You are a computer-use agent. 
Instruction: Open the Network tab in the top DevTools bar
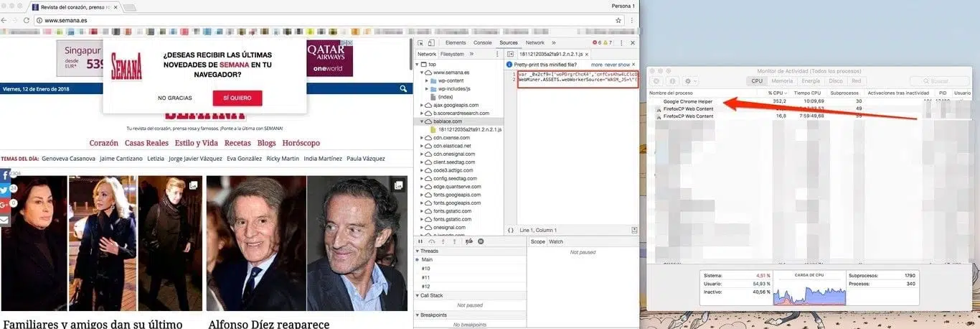[534, 43]
